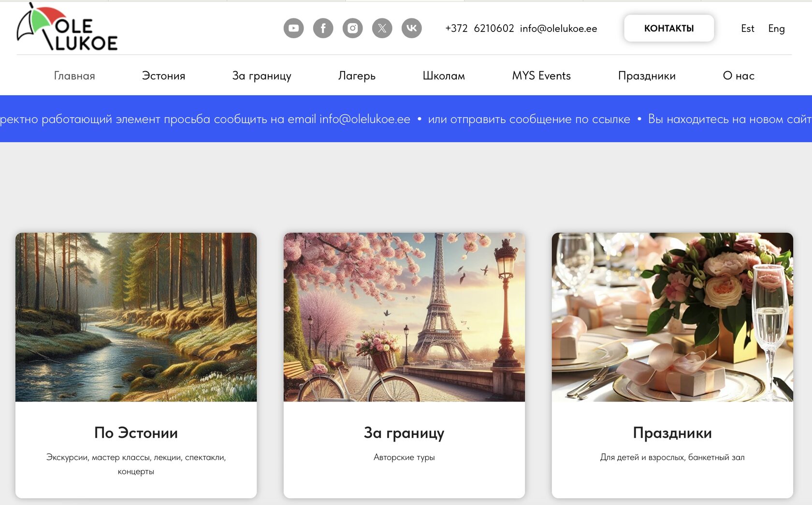Open the Праздники card title
Viewport: 812px width, 505px height.
click(x=672, y=433)
